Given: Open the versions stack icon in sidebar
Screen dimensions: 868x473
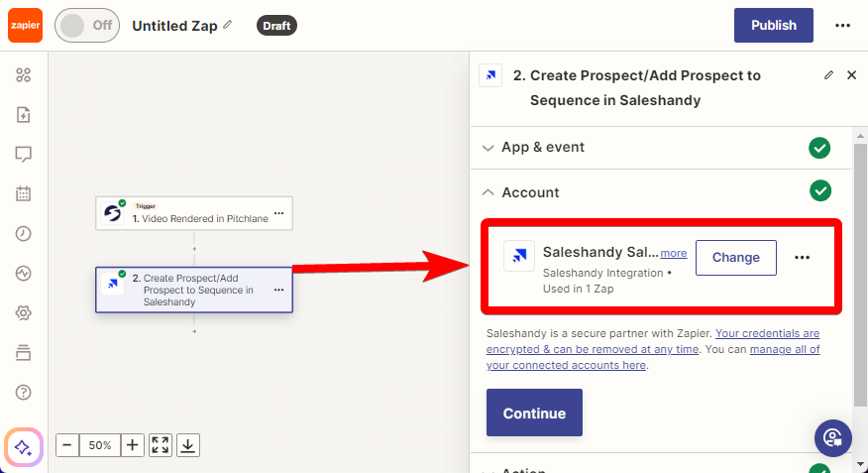Looking at the screenshot, I should click(23, 352).
